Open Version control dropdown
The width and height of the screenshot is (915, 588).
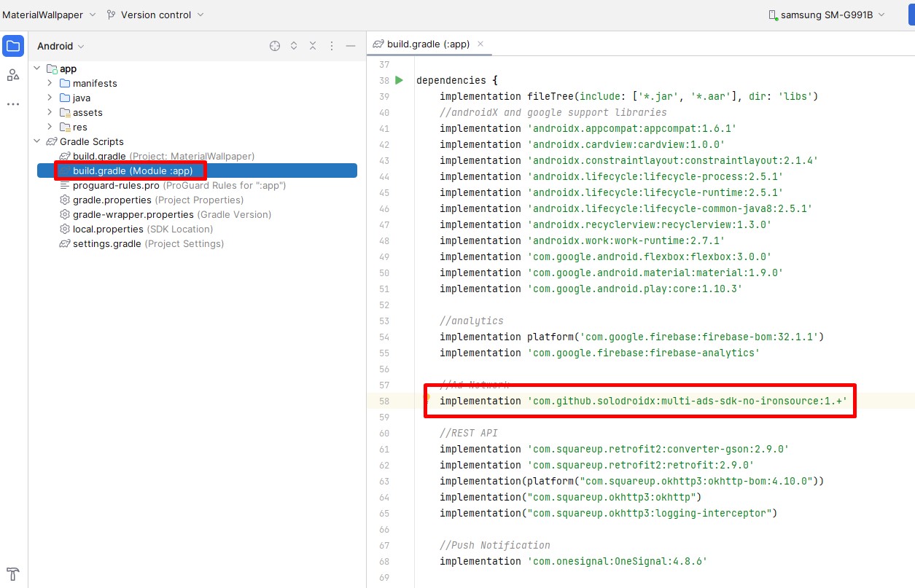tap(155, 15)
